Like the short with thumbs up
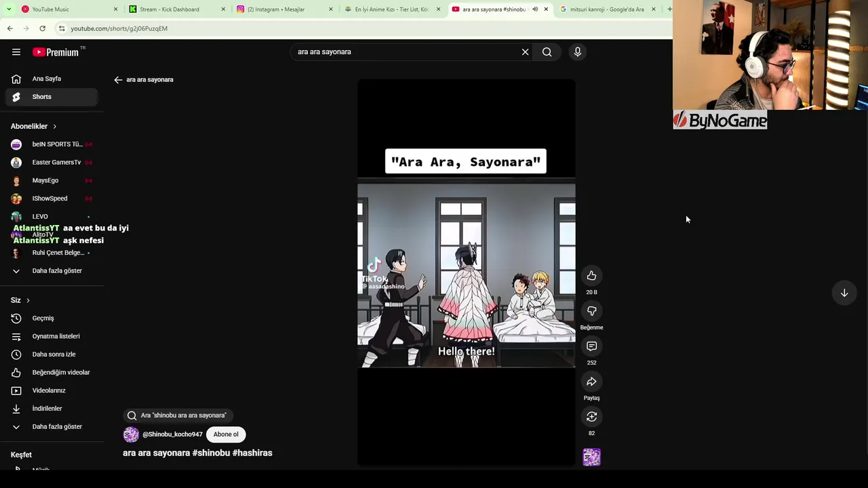The image size is (868, 488). 591,276
